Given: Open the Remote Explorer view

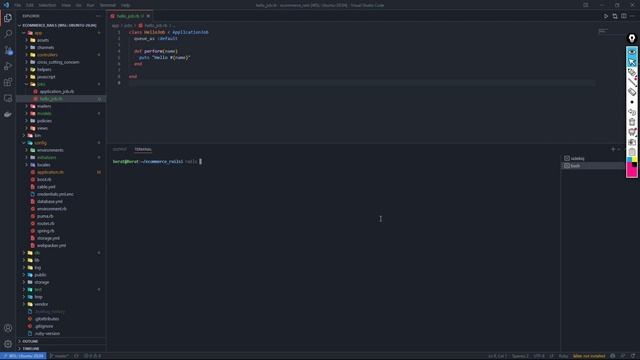Looking at the screenshot, I should click(8, 98).
